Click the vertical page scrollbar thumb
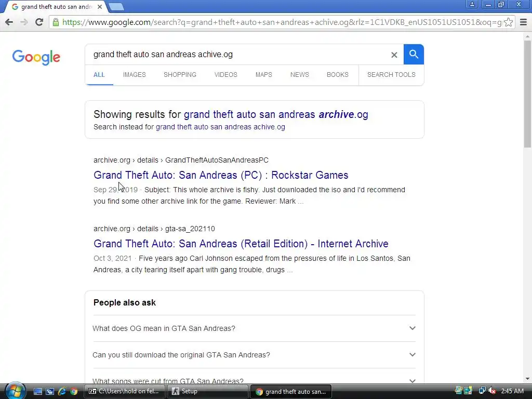 pyautogui.click(x=528, y=94)
